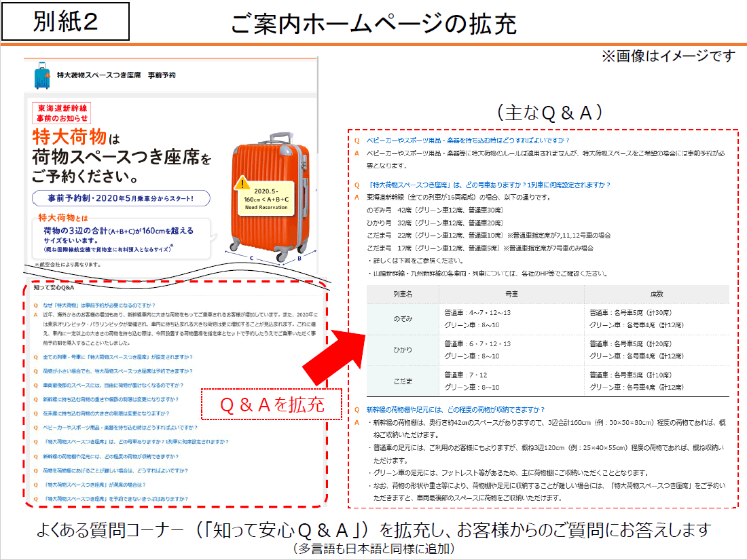747x560 pixels.
Task: Select the "こだま" row label in the table
Action: (x=403, y=381)
